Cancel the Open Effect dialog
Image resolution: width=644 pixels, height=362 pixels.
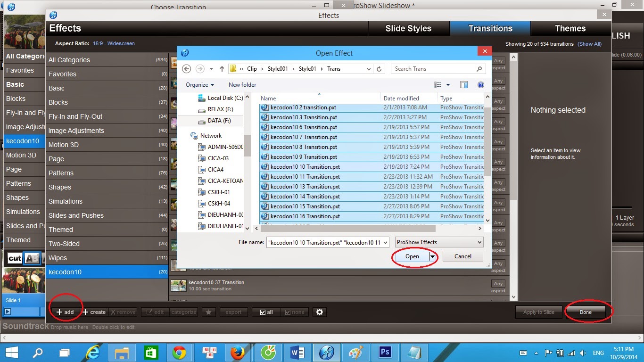point(463,256)
